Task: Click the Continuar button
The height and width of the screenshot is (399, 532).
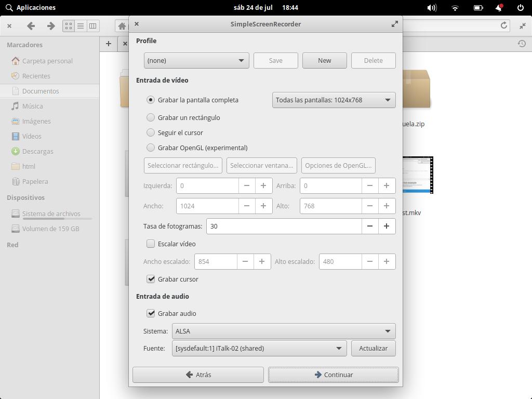Action: click(334, 375)
